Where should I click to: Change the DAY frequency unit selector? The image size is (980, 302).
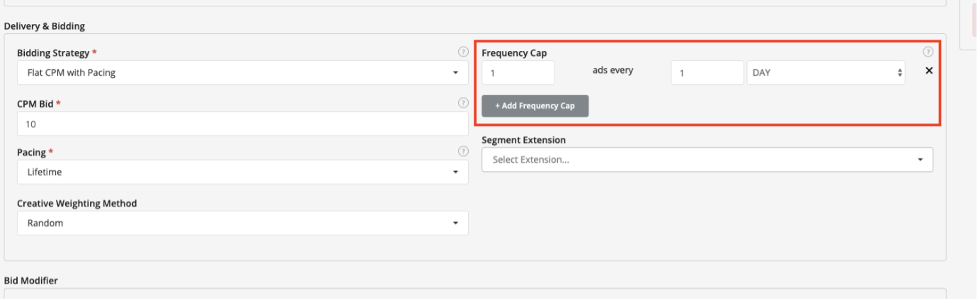tap(826, 72)
